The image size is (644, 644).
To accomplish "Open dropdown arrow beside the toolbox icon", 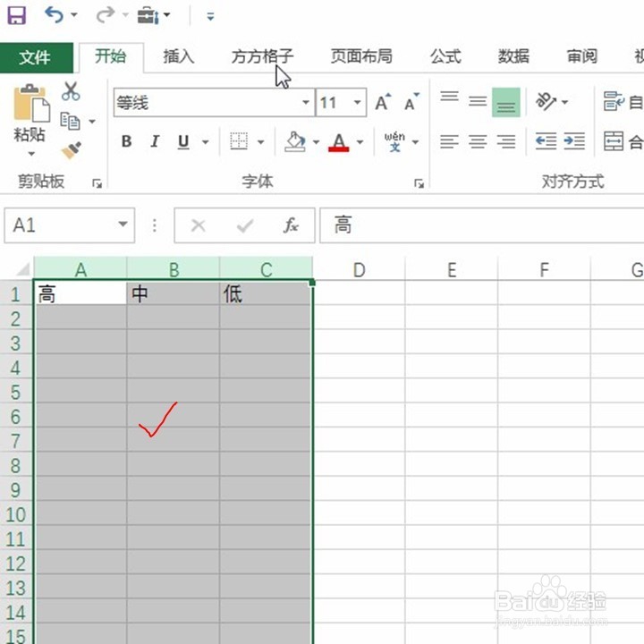I will pyautogui.click(x=166, y=15).
